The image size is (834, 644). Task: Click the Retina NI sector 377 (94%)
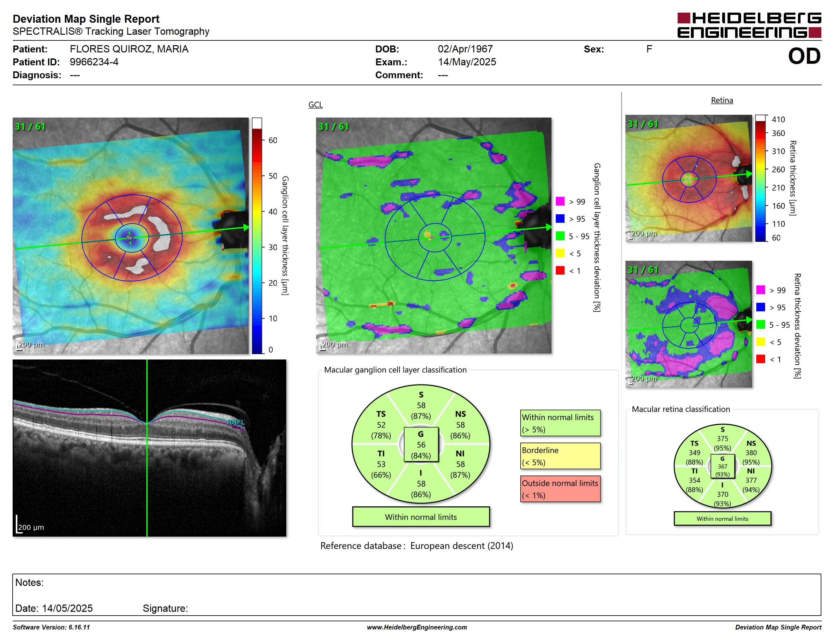coord(751,480)
